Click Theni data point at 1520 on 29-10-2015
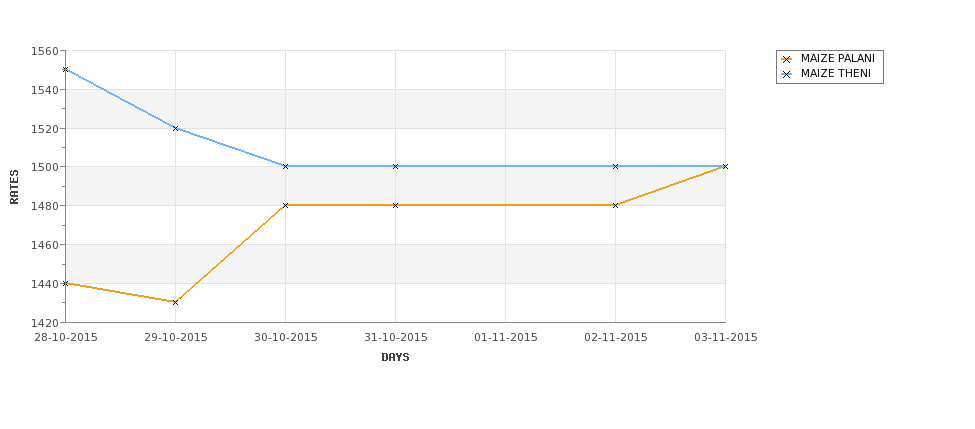Image resolution: width=975 pixels, height=429 pixels. (x=175, y=128)
